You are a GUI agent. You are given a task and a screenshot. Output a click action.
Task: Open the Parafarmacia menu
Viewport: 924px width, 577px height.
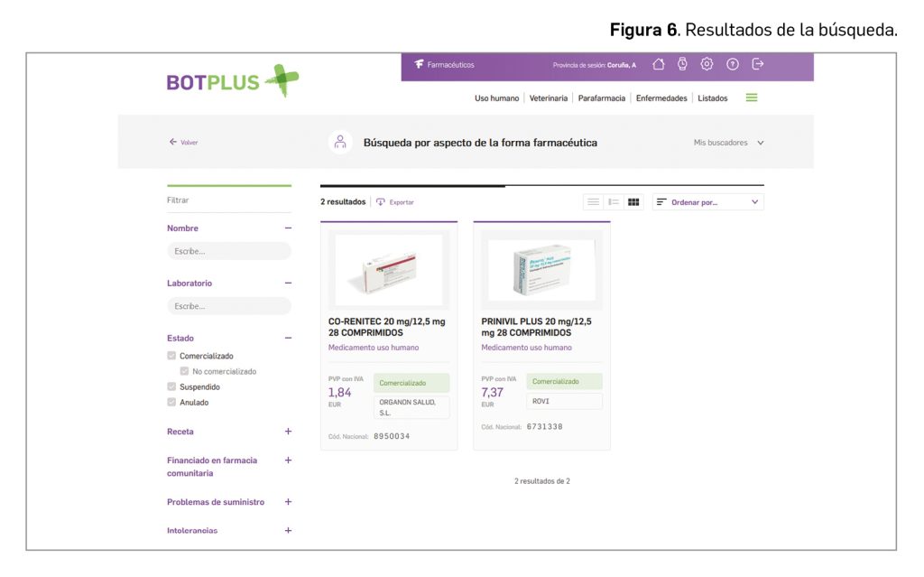[602, 98]
